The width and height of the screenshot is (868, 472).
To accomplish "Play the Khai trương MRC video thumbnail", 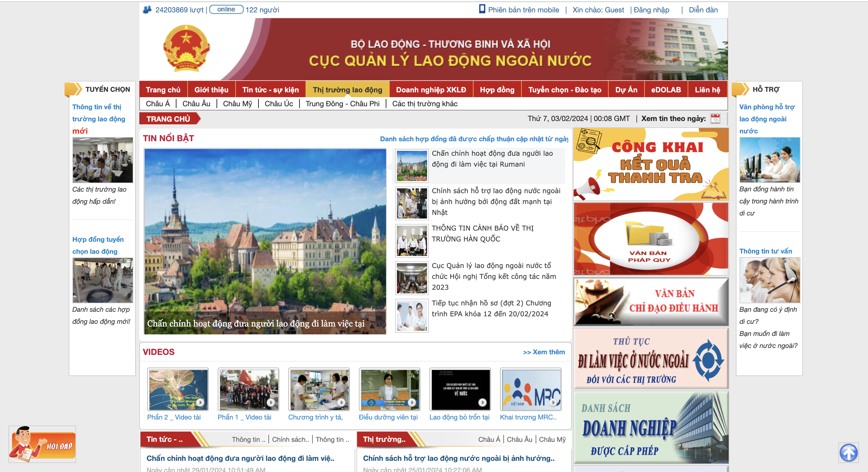I will pyautogui.click(x=531, y=389).
